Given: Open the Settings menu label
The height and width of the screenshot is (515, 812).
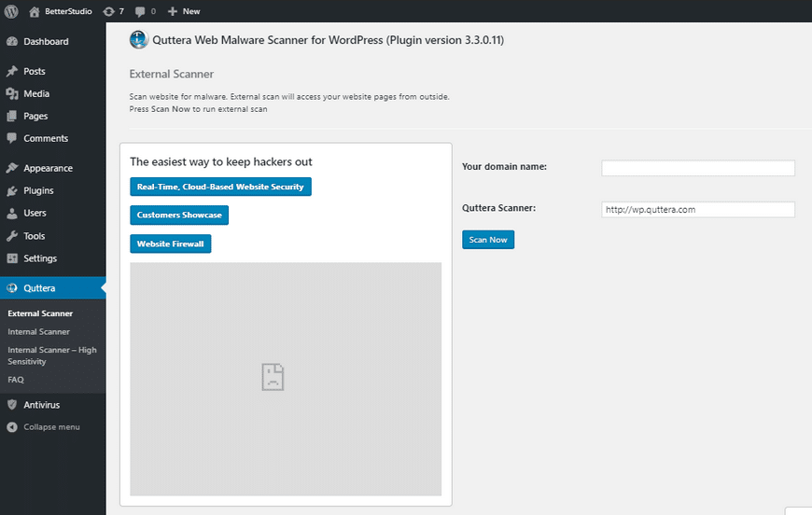Looking at the screenshot, I should [40, 258].
